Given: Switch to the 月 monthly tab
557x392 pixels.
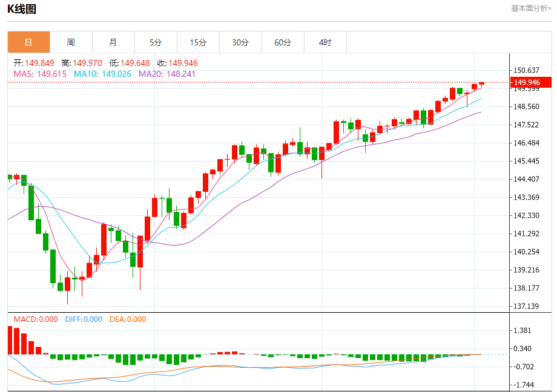Looking at the screenshot, I should [113, 42].
